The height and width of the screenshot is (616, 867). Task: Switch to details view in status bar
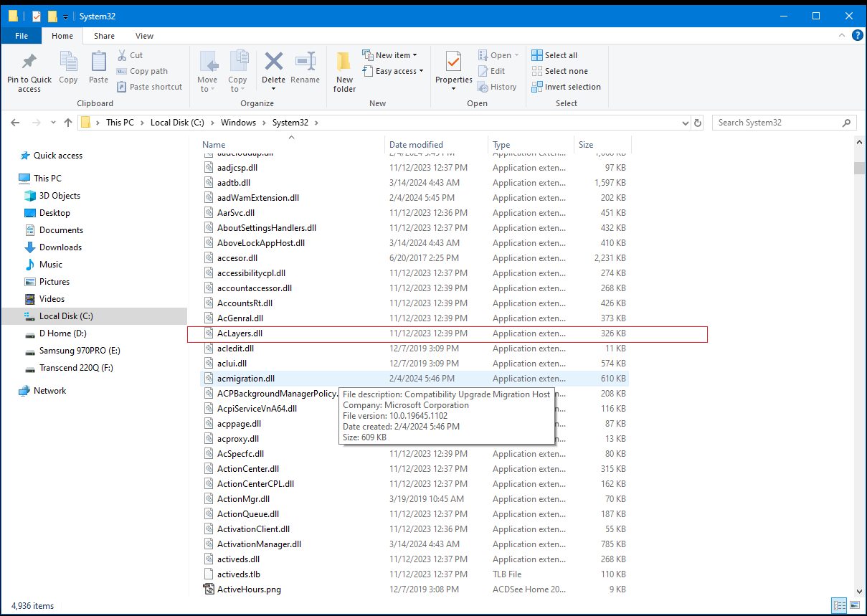[x=838, y=606]
